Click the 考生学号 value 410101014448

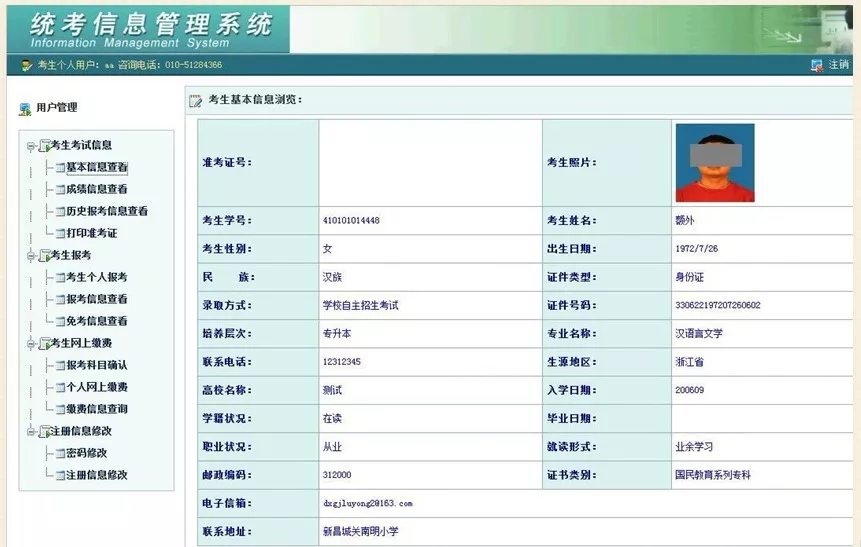point(351,220)
